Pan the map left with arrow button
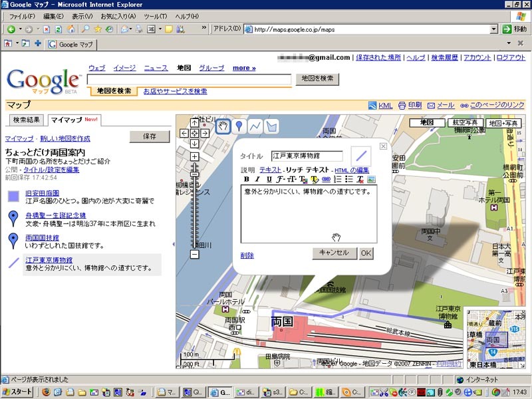 coord(184,133)
